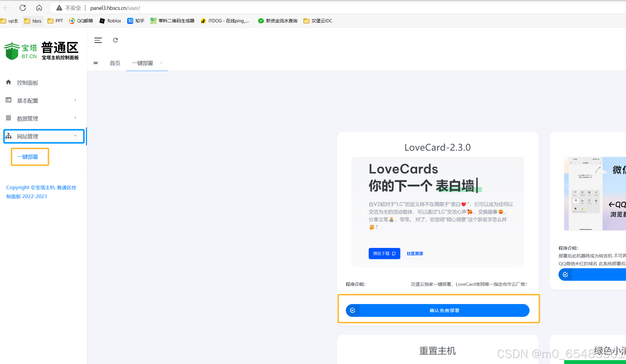Click the 宝塔 BT.CN logo
The width and height of the screenshot is (626, 364).
tap(20, 51)
